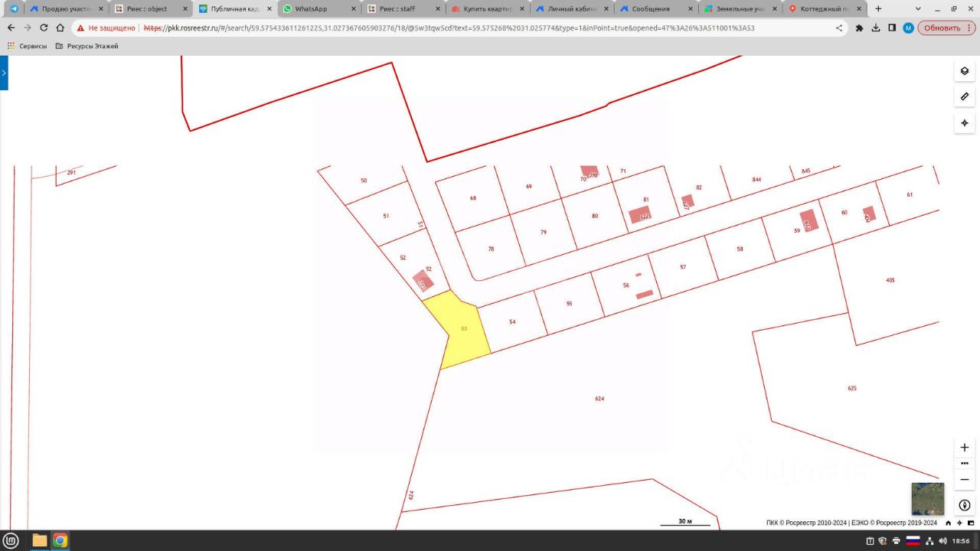Open the three-dots zoom options
The height and width of the screenshot is (551, 980).
964,463
